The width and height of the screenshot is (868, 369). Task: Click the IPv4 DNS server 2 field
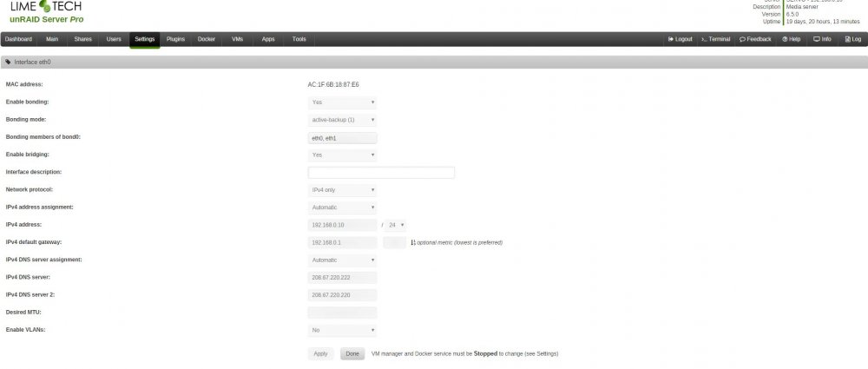click(342, 295)
